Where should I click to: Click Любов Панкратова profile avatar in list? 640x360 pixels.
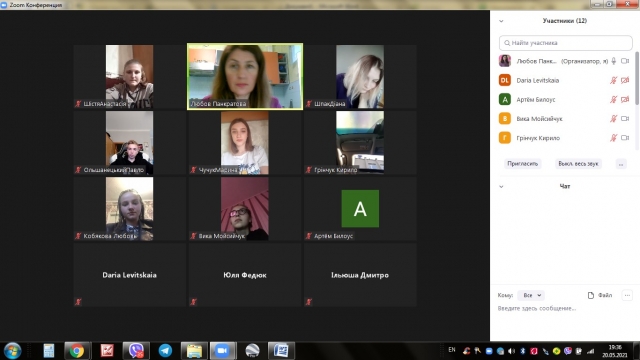505,61
